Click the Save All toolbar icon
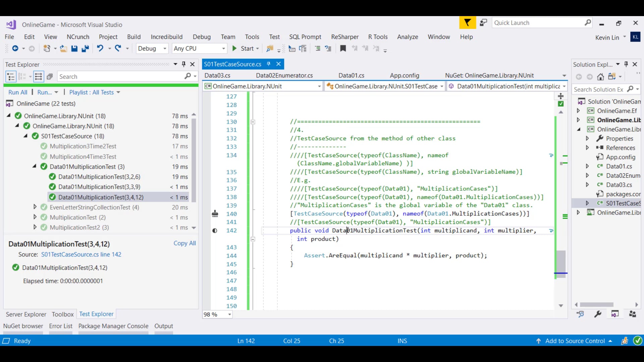Viewport: 644px width, 362px height. [x=85, y=49]
